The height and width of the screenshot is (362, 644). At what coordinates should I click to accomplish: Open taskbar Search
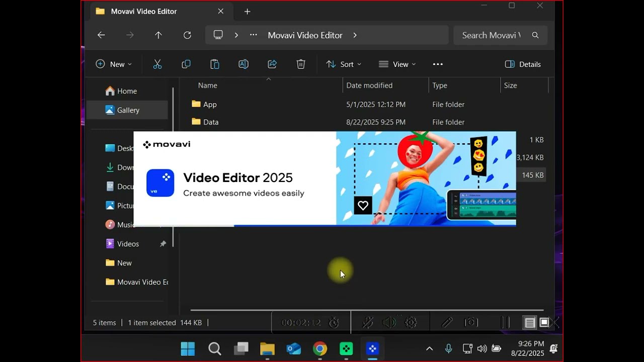215,348
